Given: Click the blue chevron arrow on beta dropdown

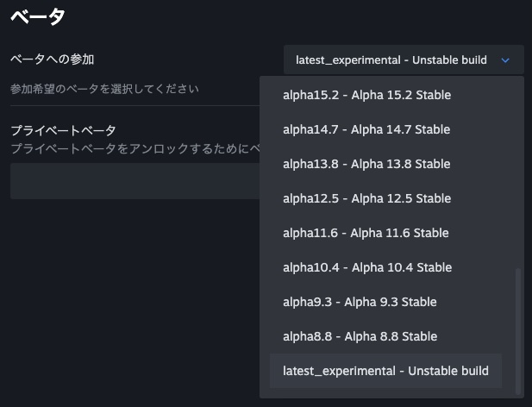Looking at the screenshot, I should click(505, 60).
